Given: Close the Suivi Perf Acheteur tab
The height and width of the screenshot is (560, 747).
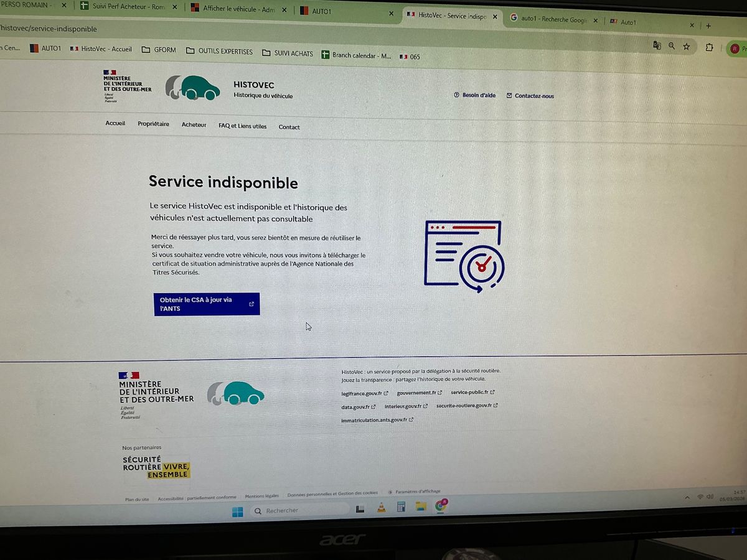Looking at the screenshot, I should click(174, 7).
